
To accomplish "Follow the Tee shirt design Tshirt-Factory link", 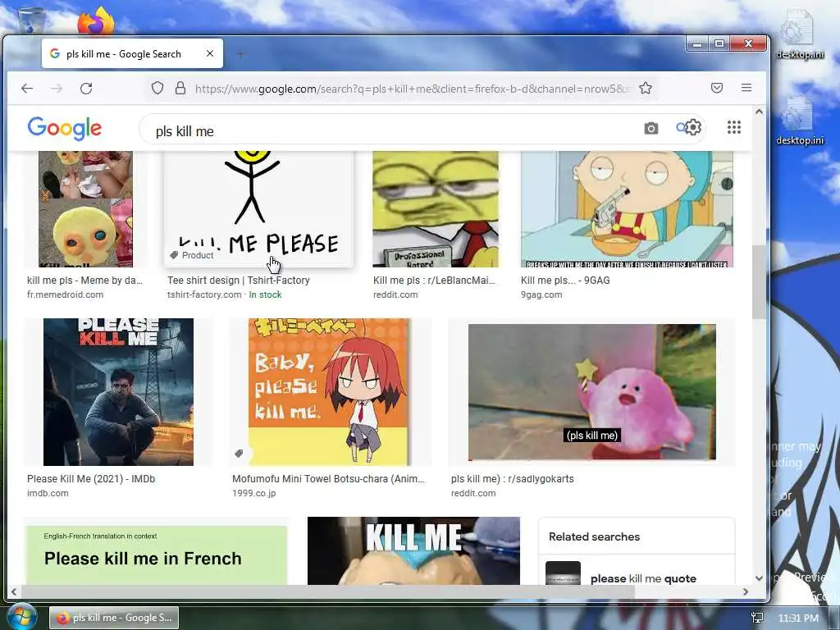I will click(x=239, y=281).
